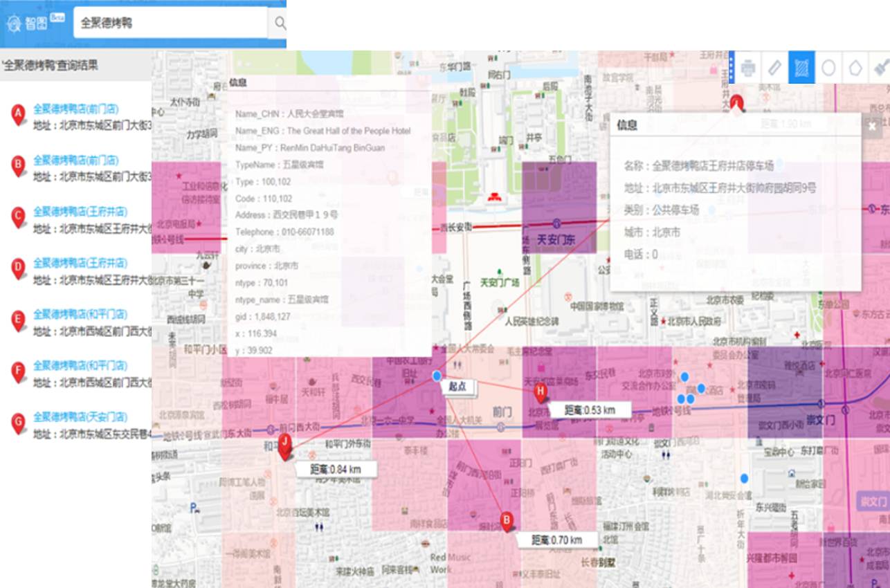
Task: Click the 类别 : 公共停车场 row
Action: (661, 210)
